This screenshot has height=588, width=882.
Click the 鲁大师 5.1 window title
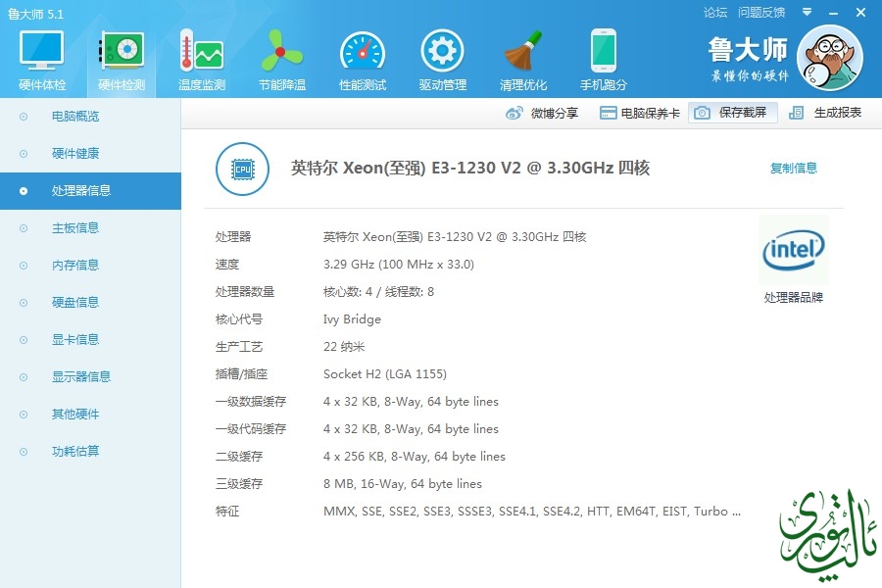pos(35,14)
